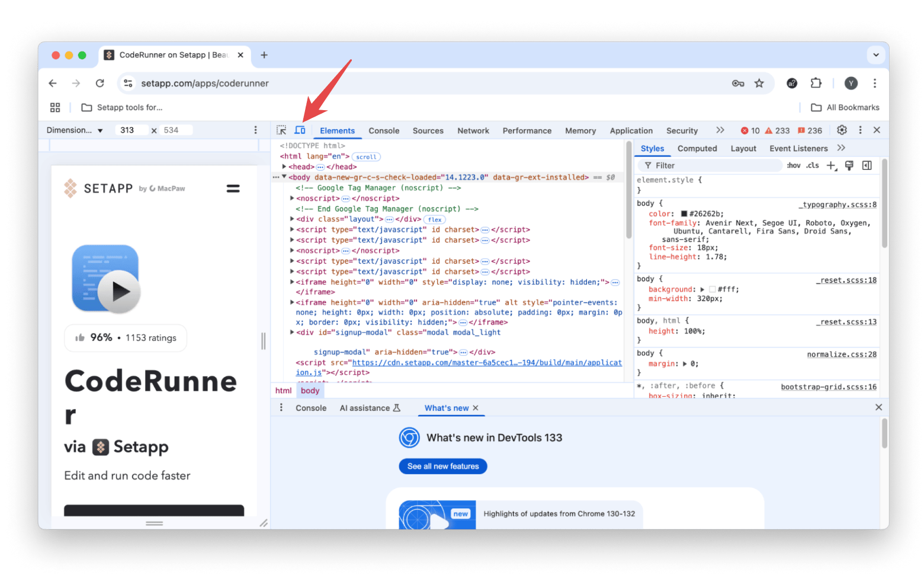Open the Layout pane tab
The width and height of the screenshot is (924, 585).
[x=743, y=149]
